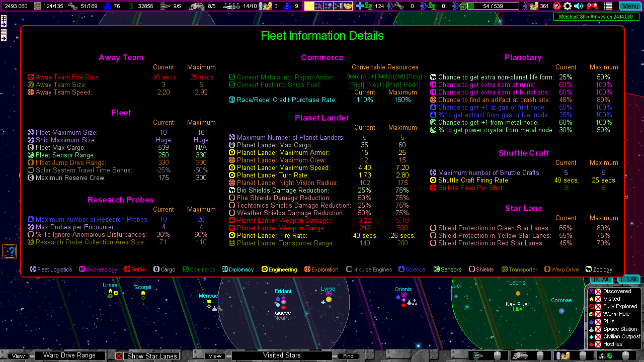Open the help question-mark icon in top bar
Viewport: 644px width, 362px height.
pos(556,6)
